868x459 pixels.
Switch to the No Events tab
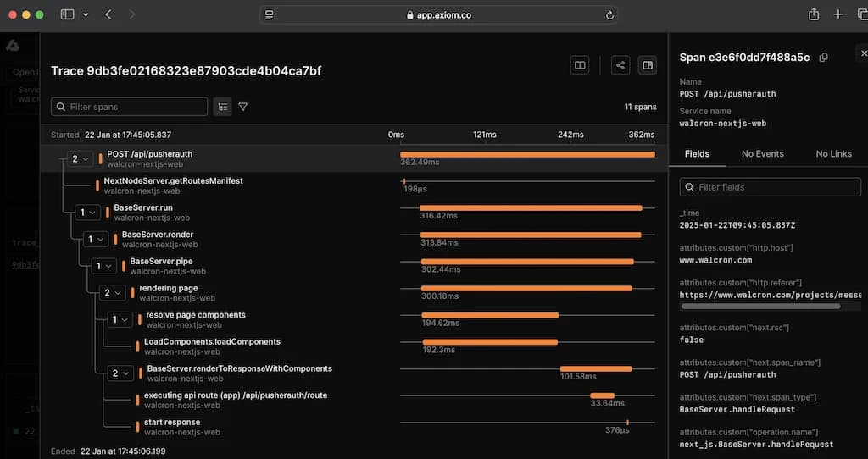(762, 154)
